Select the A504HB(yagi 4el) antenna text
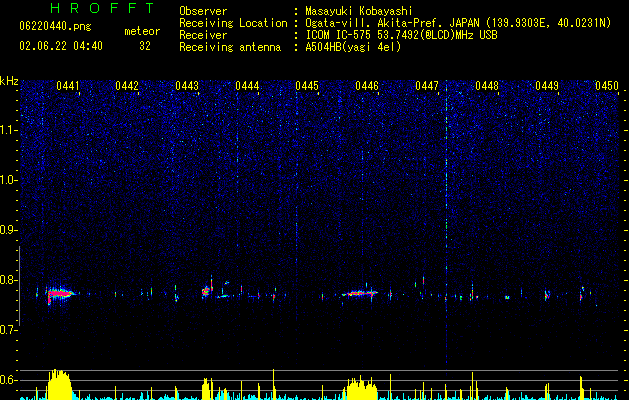This screenshot has height=400, width=629. point(353,47)
